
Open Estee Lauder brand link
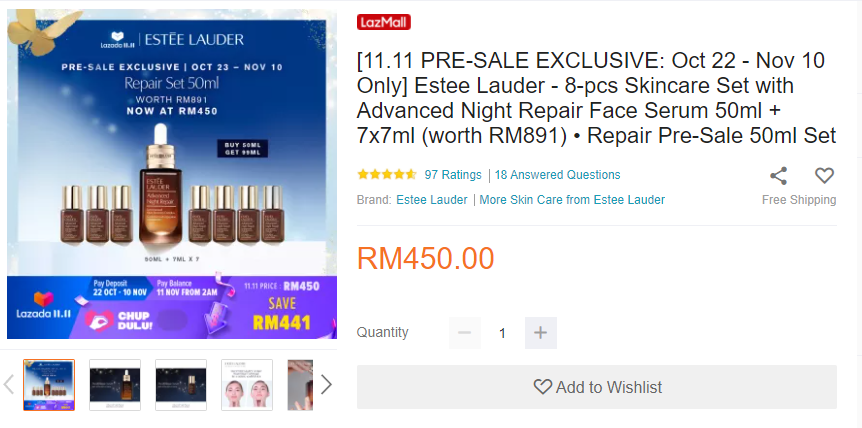tap(432, 200)
